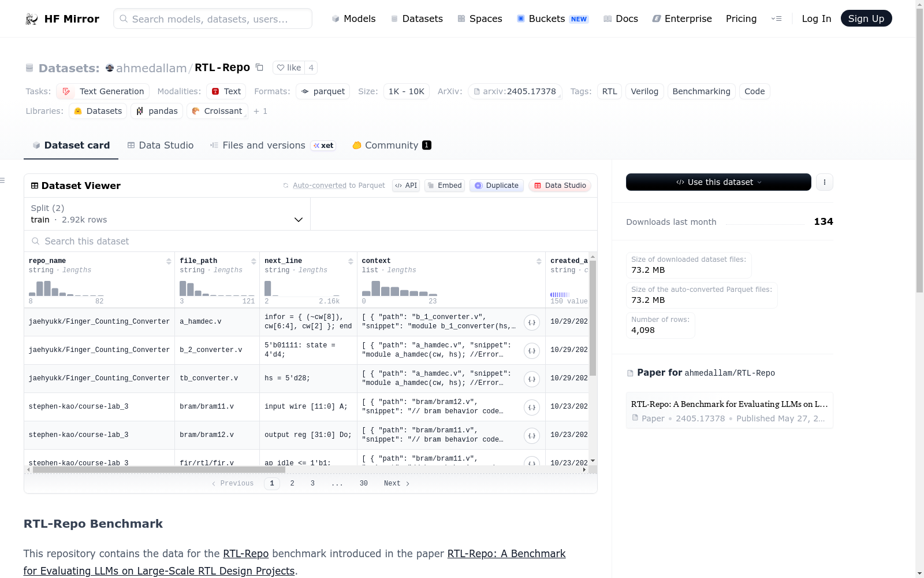
Task: Expand the JSON viewer for a_hamdec.v row
Action: pos(532,323)
